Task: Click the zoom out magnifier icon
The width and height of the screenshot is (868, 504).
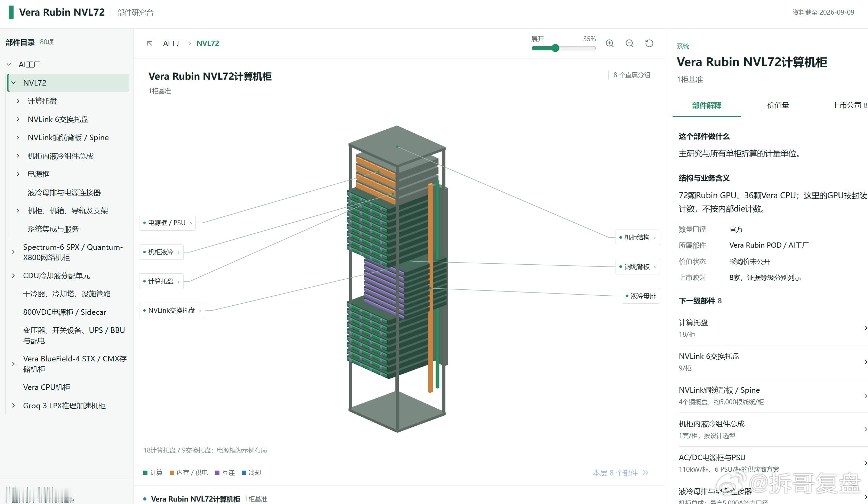Action: [x=629, y=43]
